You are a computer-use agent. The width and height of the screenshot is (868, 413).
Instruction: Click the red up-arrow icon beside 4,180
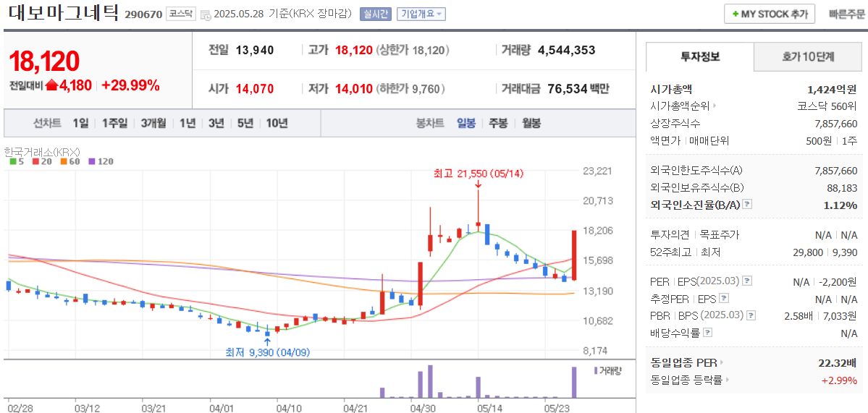[51, 85]
